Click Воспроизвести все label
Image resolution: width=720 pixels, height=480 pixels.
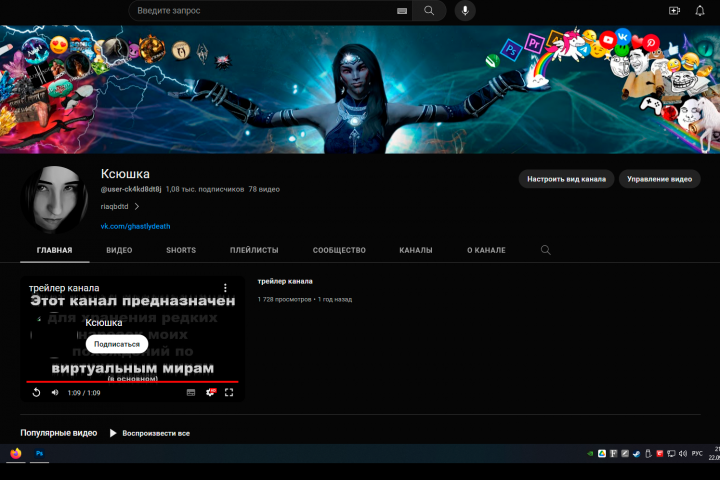[x=156, y=433]
